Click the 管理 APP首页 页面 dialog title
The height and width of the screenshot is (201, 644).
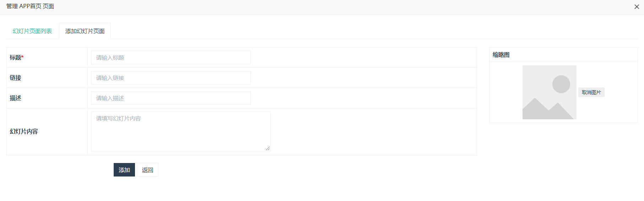tap(30, 6)
